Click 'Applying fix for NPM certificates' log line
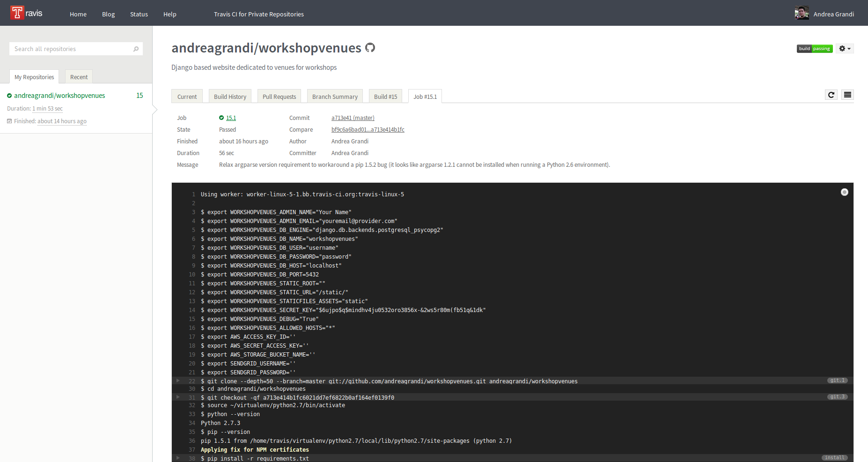This screenshot has width=868, height=462. click(255, 450)
